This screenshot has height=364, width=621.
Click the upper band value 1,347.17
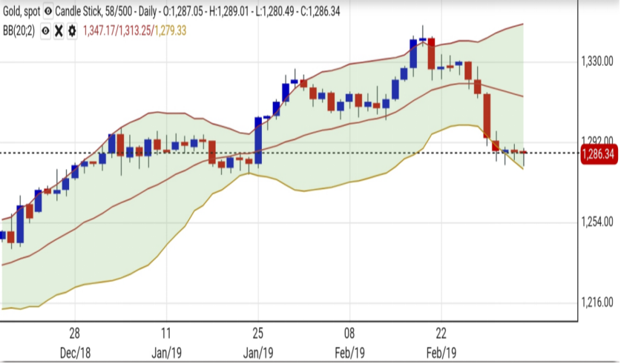[x=102, y=30]
